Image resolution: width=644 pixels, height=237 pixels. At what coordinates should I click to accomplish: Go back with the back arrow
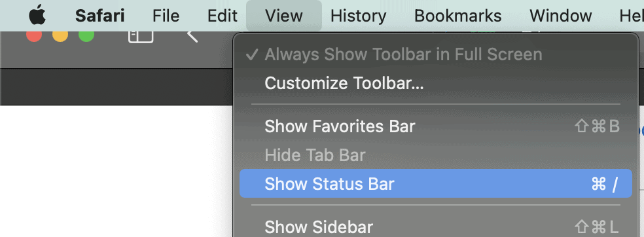pyautogui.click(x=192, y=37)
